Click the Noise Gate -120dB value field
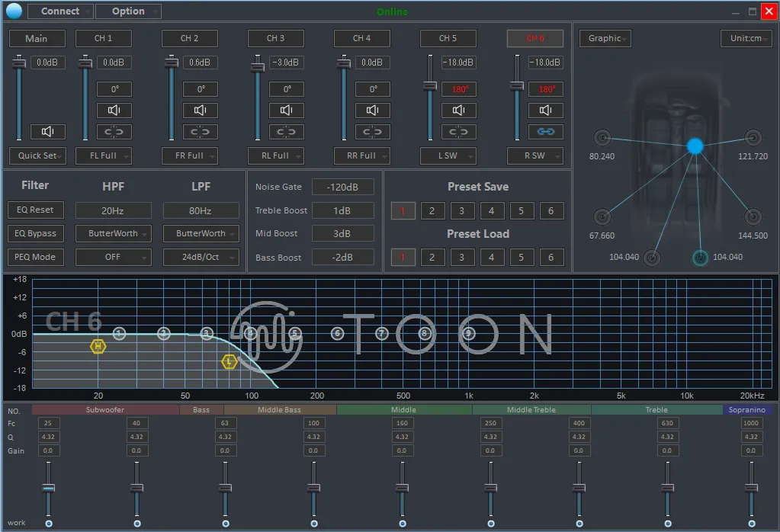The image size is (780, 532). 342,187
